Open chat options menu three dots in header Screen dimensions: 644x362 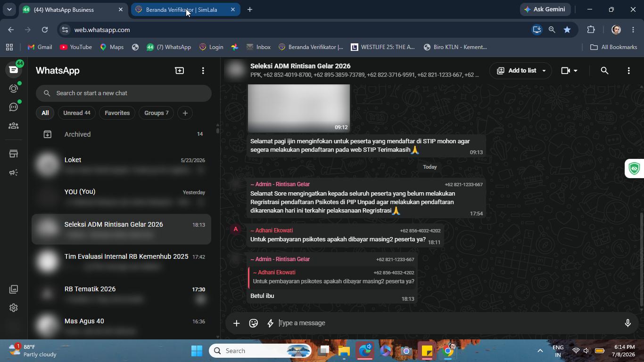tap(628, 70)
